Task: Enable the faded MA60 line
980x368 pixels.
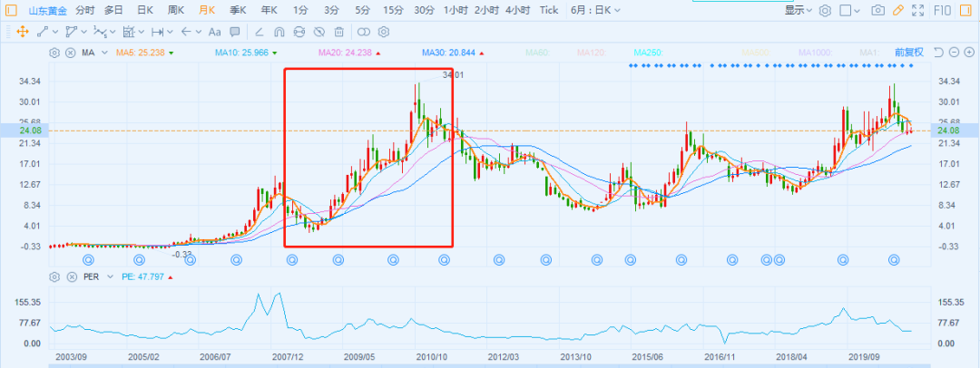Action: 538,53
